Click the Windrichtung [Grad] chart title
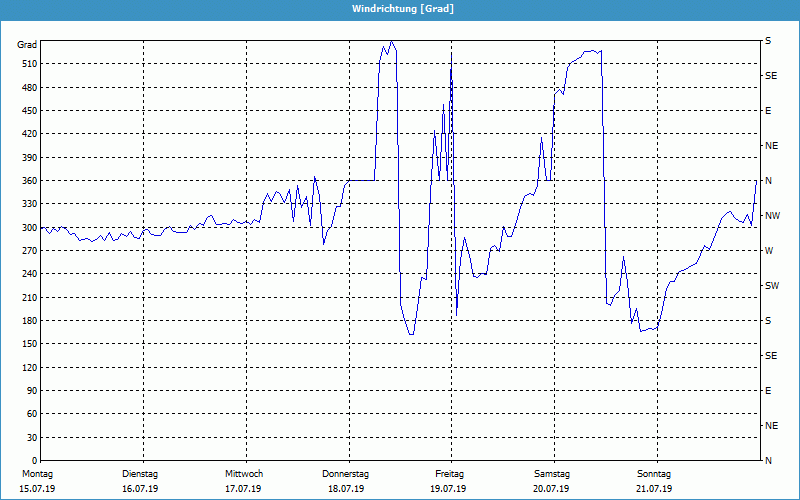 tap(399, 9)
